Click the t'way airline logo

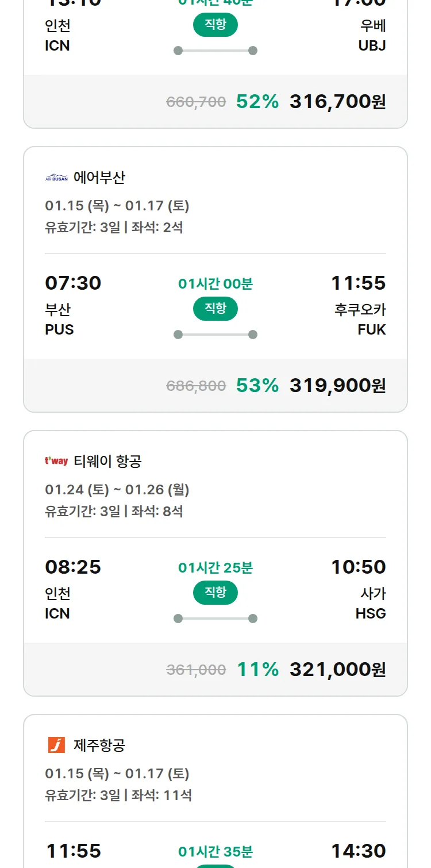click(x=56, y=461)
